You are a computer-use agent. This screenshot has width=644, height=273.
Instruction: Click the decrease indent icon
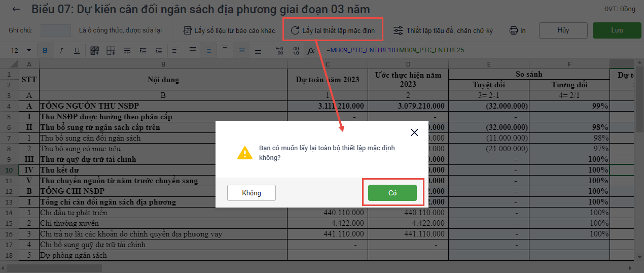(x=159, y=51)
